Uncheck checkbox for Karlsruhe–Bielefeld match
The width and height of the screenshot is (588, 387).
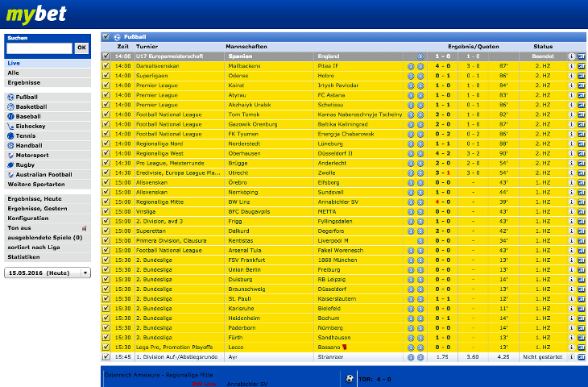pyautogui.click(x=106, y=308)
